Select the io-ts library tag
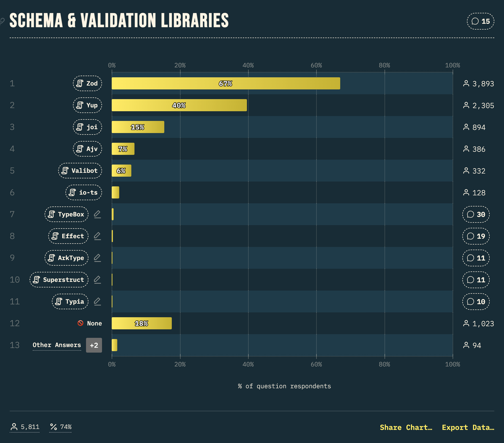 click(x=84, y=192)
